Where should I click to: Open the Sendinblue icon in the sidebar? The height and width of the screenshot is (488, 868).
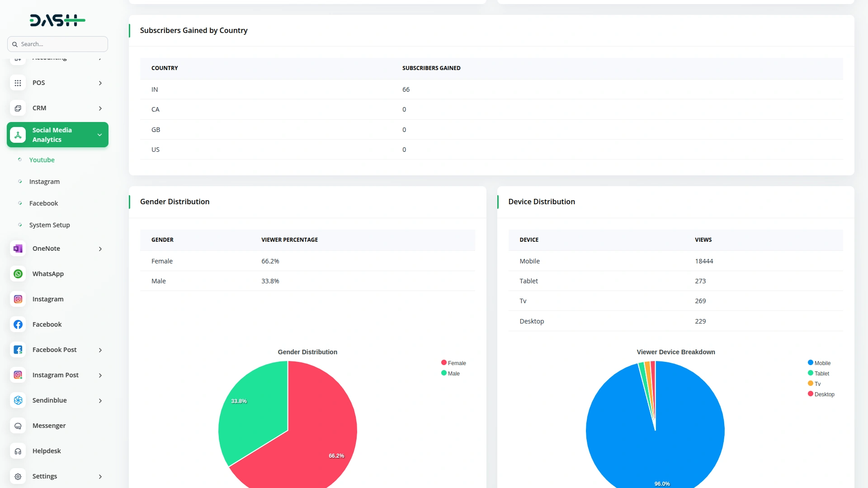[18, 400]
